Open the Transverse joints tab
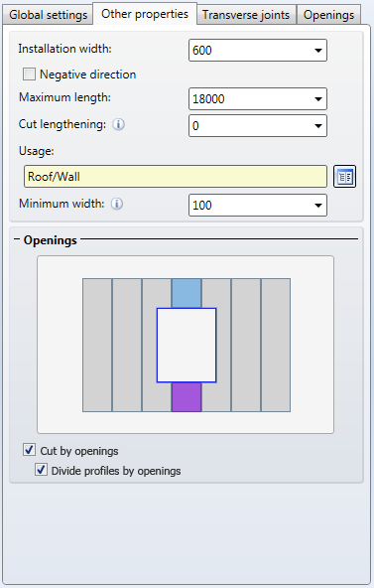The height and width of the screenshot is (588, 374). point(246,15)
